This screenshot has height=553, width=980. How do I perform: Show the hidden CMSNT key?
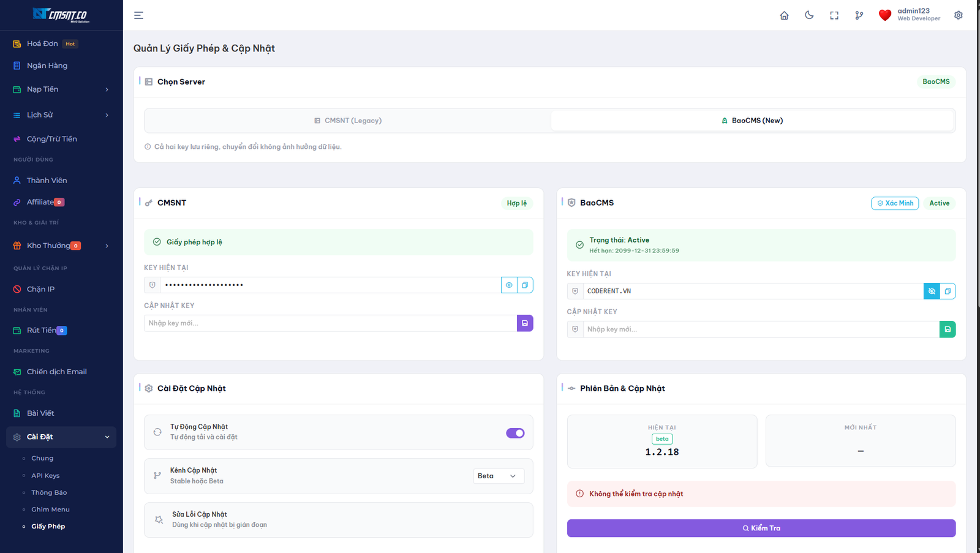click(509, 285)
